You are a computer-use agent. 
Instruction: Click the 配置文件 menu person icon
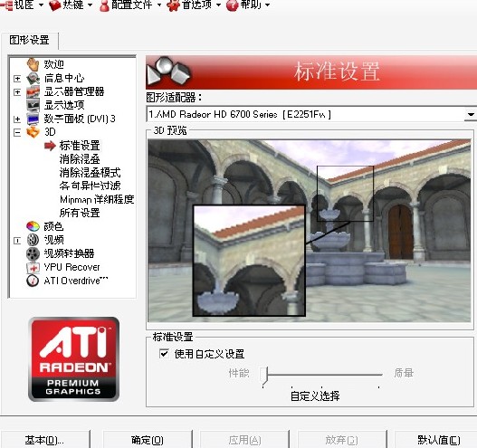click(104, 5)
